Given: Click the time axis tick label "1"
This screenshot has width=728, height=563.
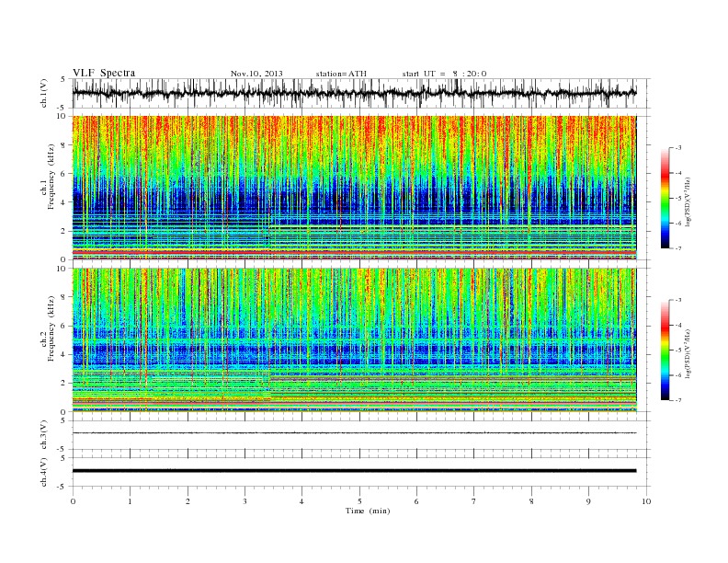Looking at the screenshot, I should (x=130, y=501).
